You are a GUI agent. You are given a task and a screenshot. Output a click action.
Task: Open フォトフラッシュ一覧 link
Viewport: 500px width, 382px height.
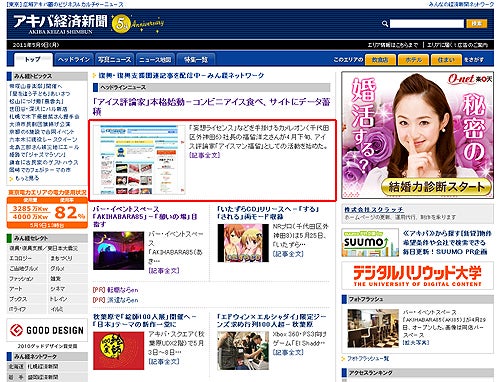[368, 359]
